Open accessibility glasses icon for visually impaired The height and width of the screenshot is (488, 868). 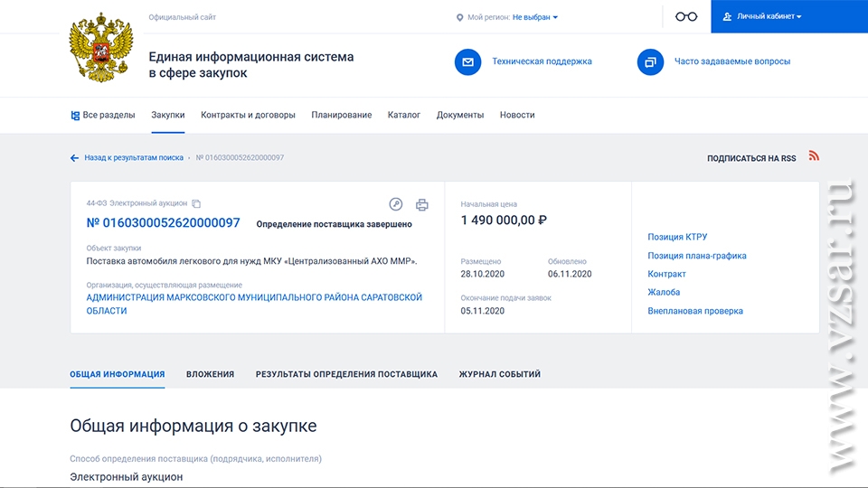(686, 16)
